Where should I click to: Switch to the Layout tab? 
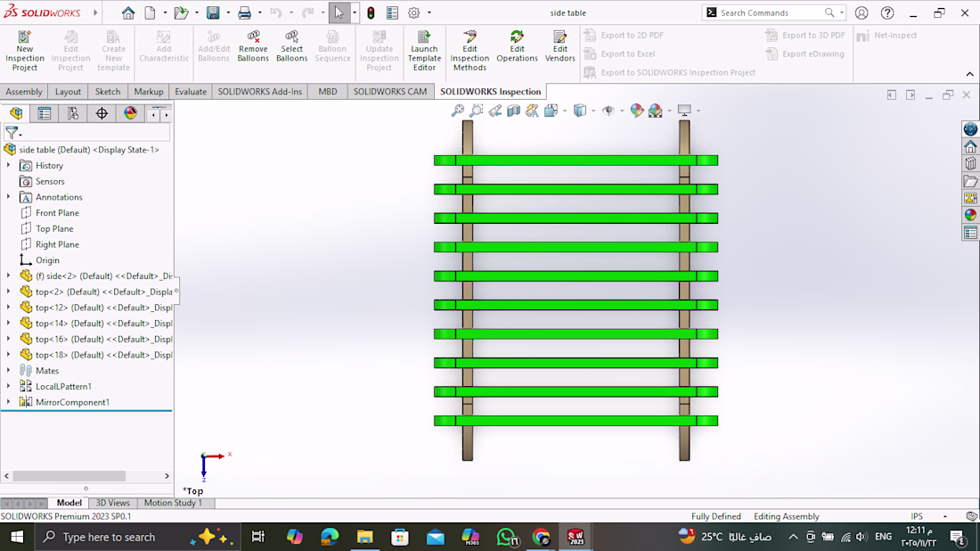pyautogui.click(x=68, y=91)
